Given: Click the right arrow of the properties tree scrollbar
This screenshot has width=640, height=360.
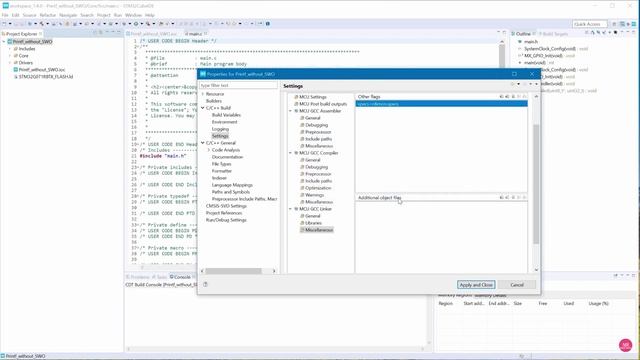Looking at the screenshot, I should (274, 271).
